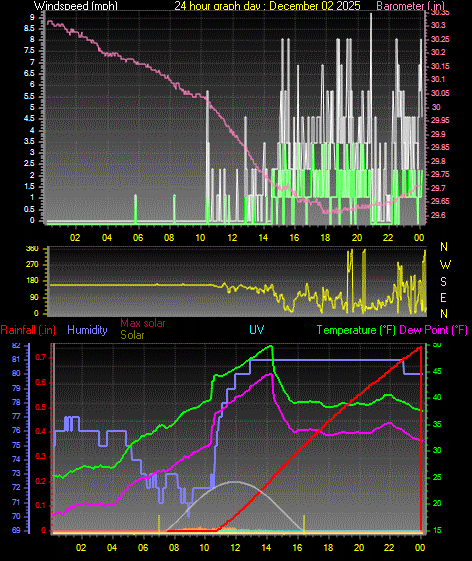Click the olive "Solar" legend label
Viewport: 472px width, 561px height.
point(132,335)
